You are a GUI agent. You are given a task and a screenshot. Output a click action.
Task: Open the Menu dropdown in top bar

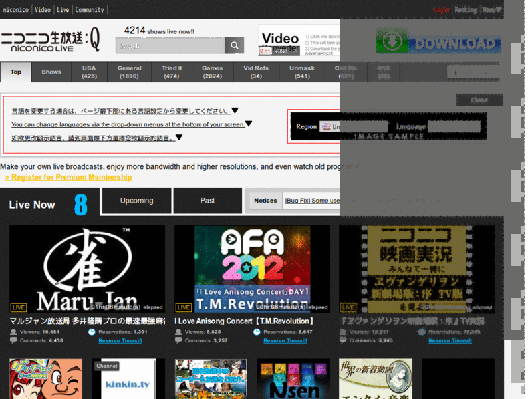(492, 10)
